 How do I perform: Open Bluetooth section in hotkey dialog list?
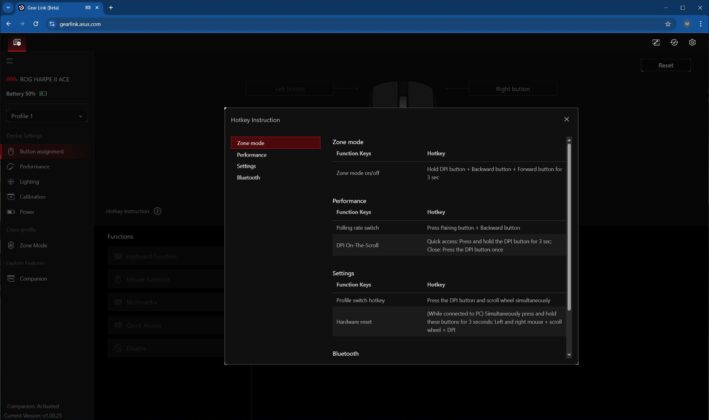click(248, 178)
